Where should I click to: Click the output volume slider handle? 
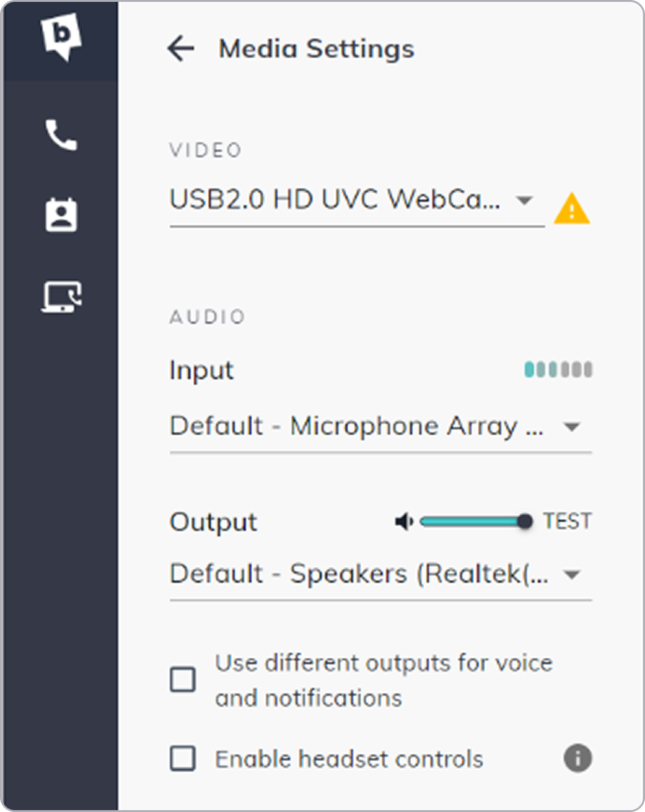pos(525,522)
